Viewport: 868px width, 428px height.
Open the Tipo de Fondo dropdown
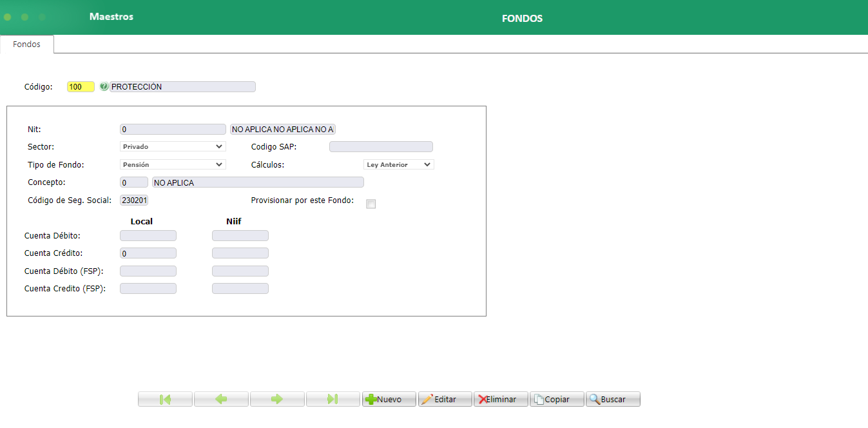[173, 164]
